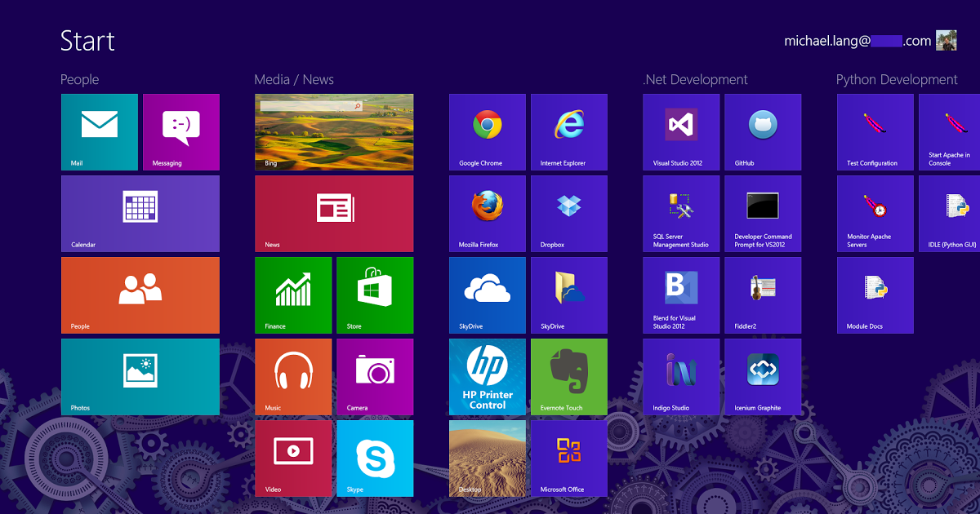Launch Icenium Graphite
This screenshot has height=514, width=980.
pyautogui.click(x=763, y=377)
